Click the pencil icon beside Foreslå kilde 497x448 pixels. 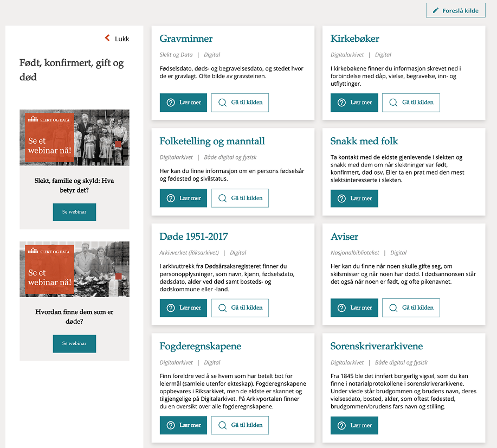436,10
